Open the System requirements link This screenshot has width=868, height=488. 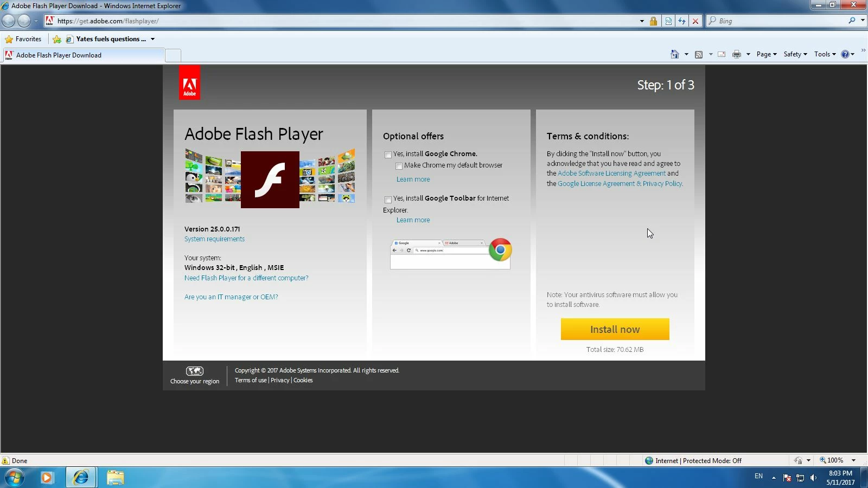tap(214, 239)
